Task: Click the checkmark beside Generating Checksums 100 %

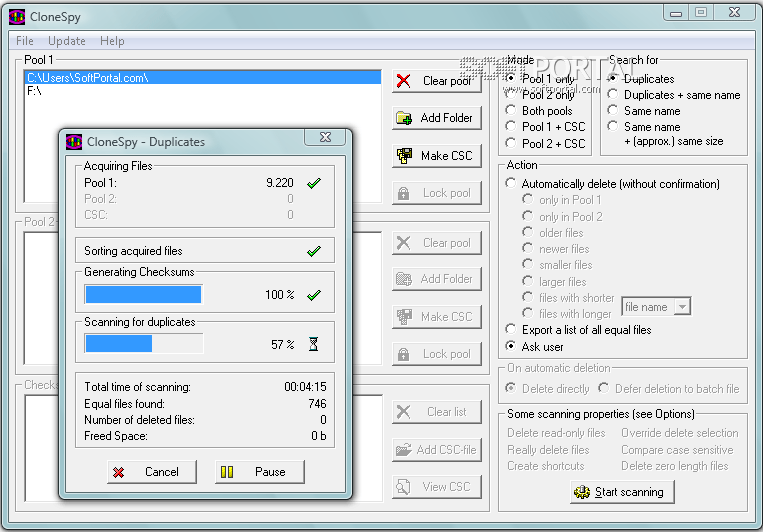Action: (314, 295)
